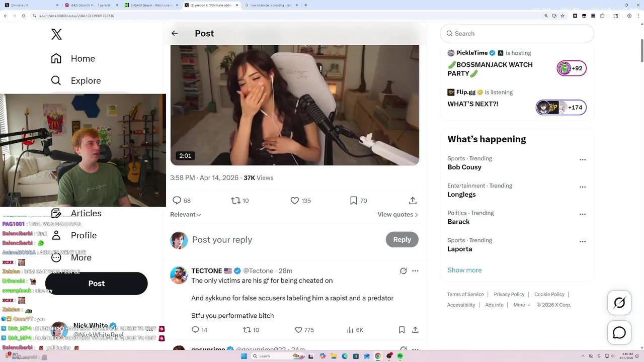Open options for Laporta trend
This screenshot has width=644, height=362.
coord(583,241)
